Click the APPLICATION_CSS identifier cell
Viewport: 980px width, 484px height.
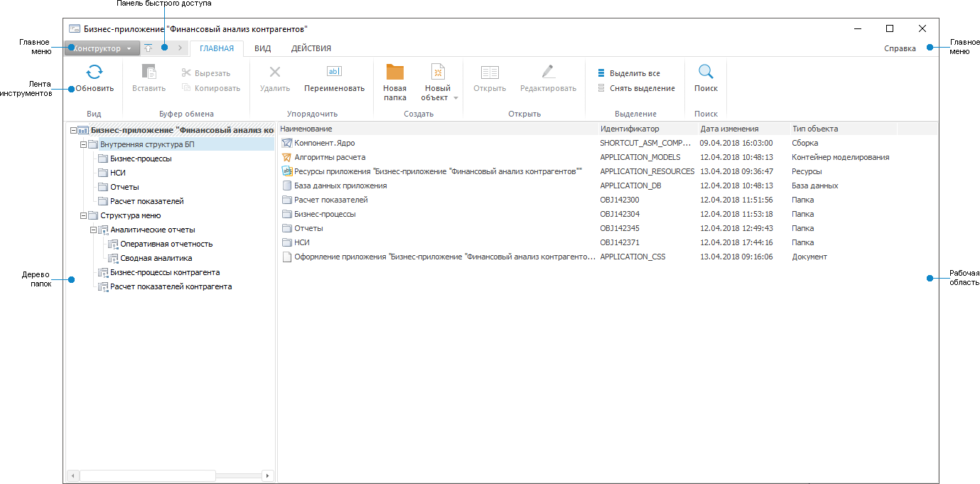coord(632,257)
